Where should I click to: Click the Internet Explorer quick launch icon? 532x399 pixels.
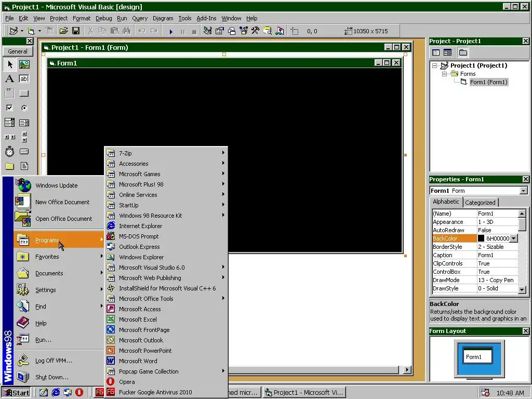coord(56,393)
